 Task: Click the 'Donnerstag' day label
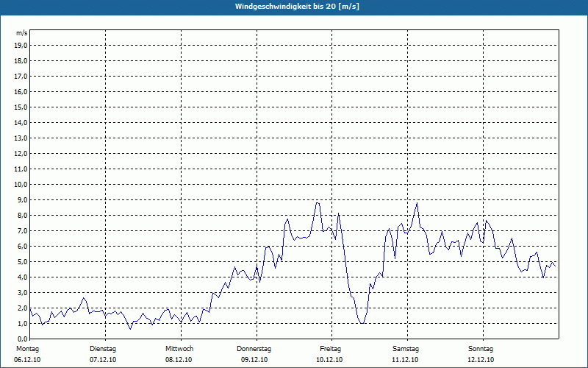tap(254, 349)
